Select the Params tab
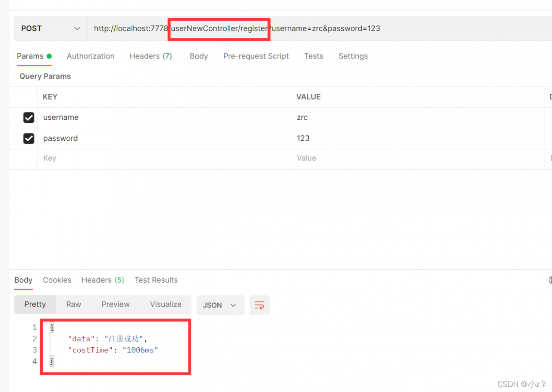This screenshot has height=392, width=552. coord(34,56)
